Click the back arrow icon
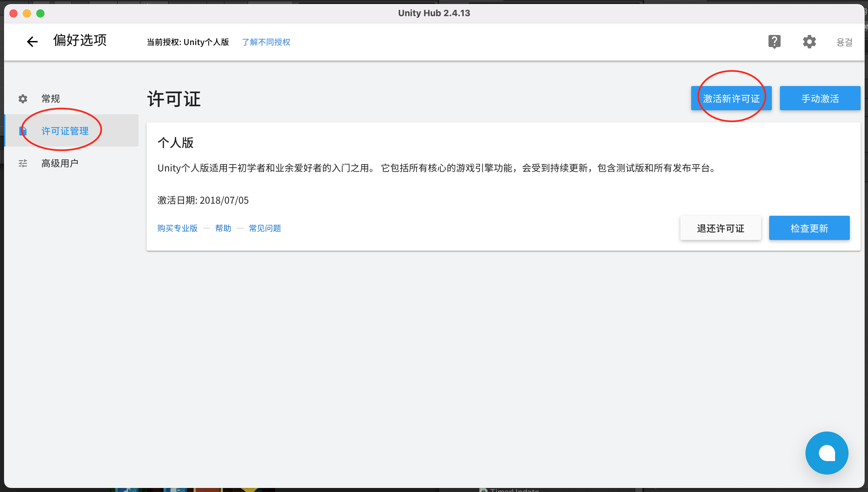 point(32,42)
